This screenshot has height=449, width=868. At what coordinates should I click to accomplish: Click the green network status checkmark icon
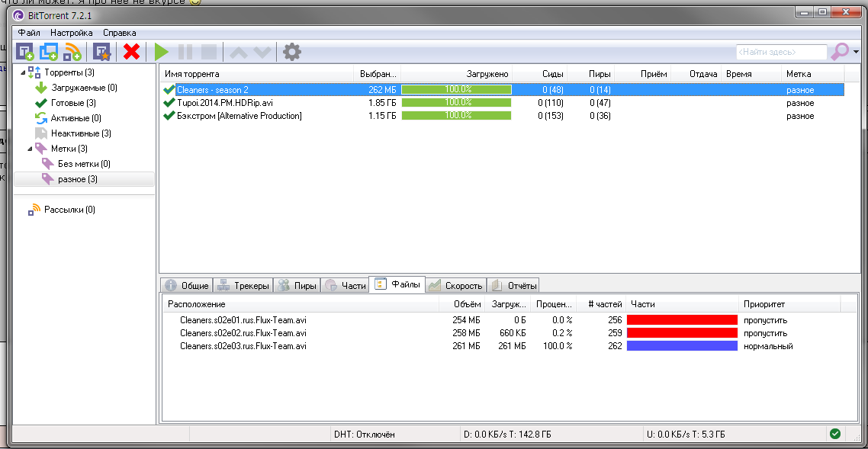coord(834,434)
